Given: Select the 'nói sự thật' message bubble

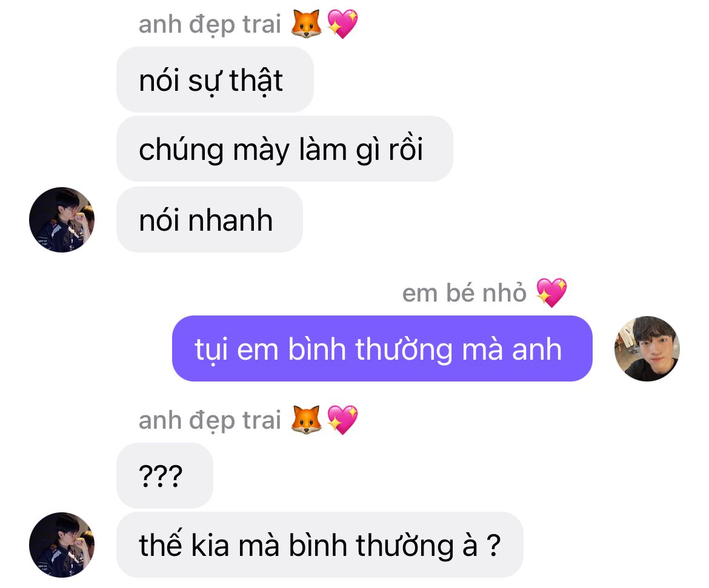Looking at the screenshot, I should tap(215, 79).
